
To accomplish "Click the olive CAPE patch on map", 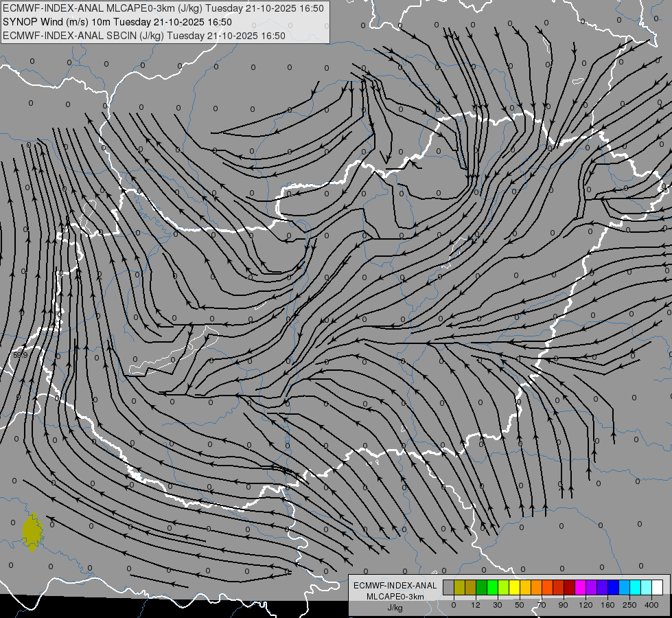I will pyautogui.click(x=32, y=532).
